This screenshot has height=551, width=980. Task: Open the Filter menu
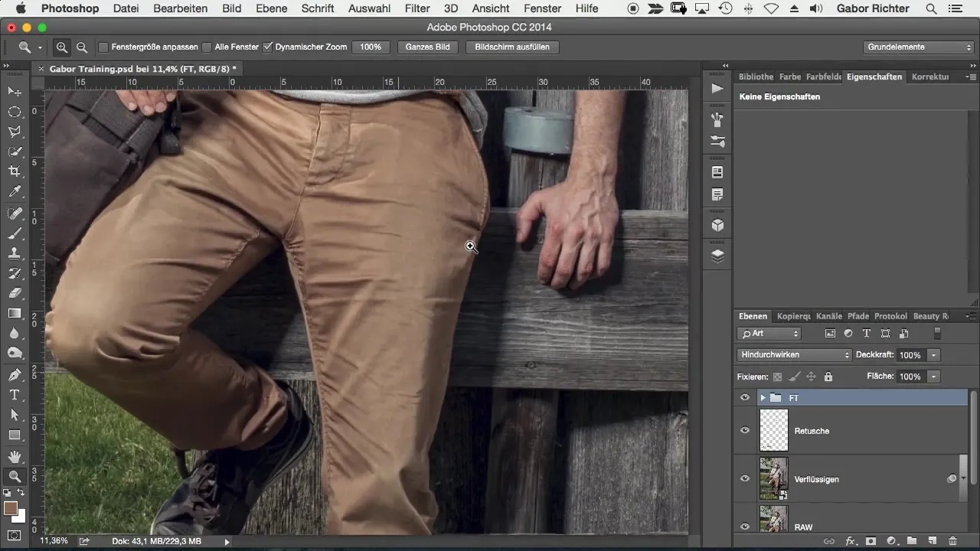[417, 8]
